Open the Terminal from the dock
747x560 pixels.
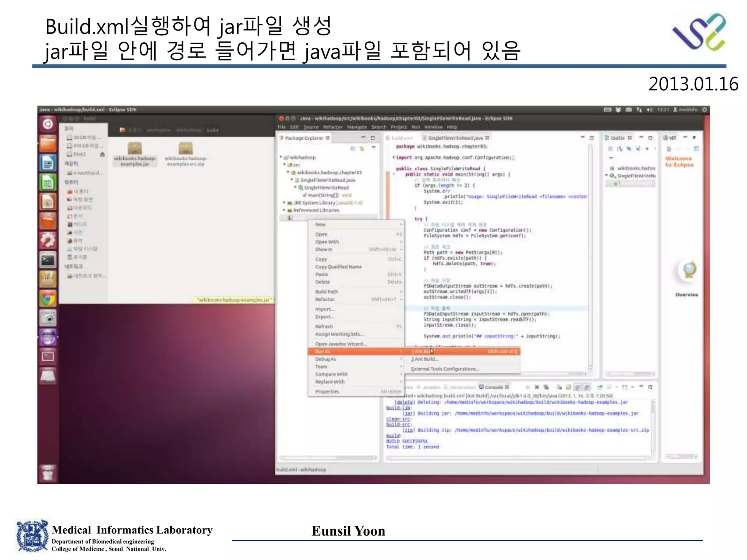click(x=48, y=260)
